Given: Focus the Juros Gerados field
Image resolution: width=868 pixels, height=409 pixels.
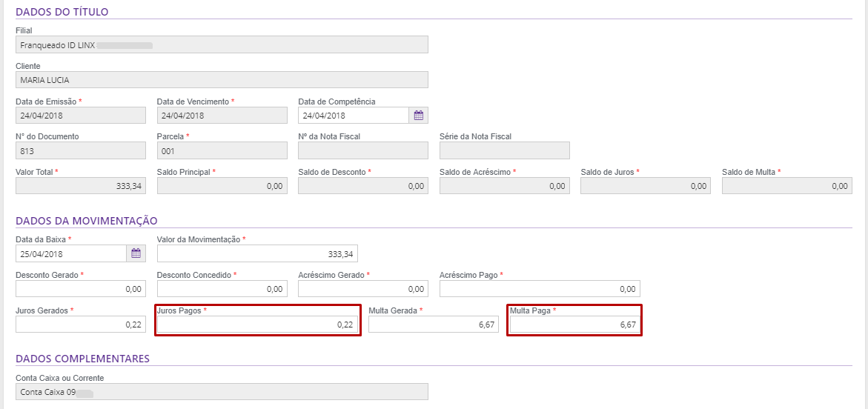Looking at the screenshot, I should tap(80, 325).
